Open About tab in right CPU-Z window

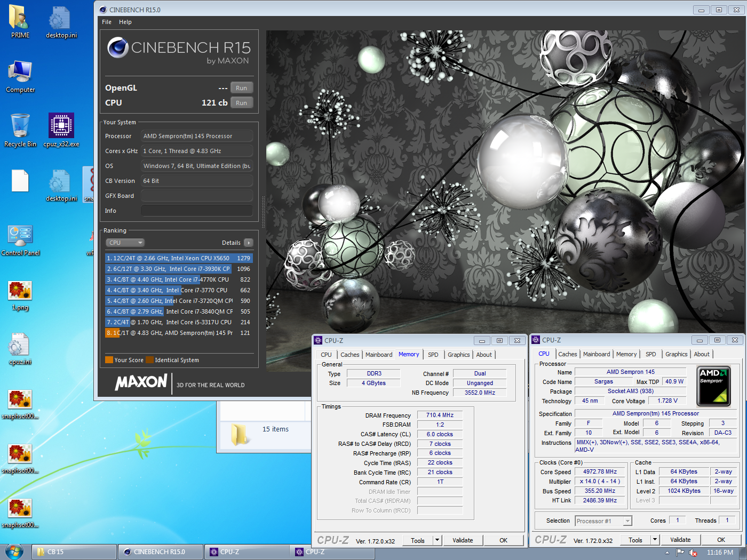click(702, 354)
